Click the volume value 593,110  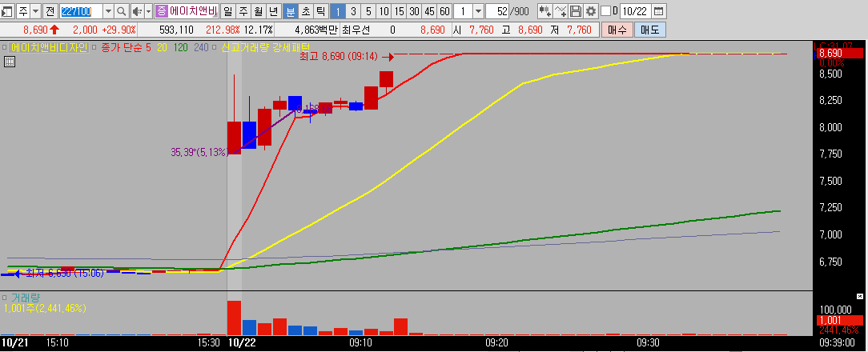[176, 30]
